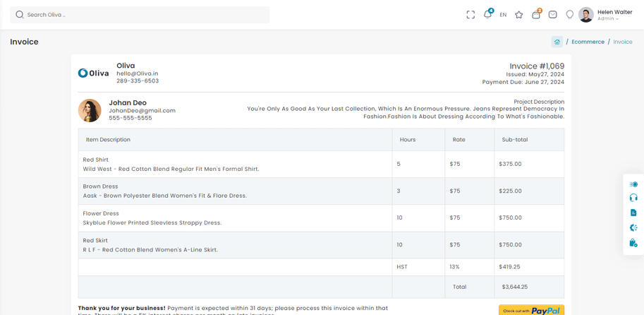Open the bookmarks star icon
Screen dimensions: 644x315
coord(519,15)
